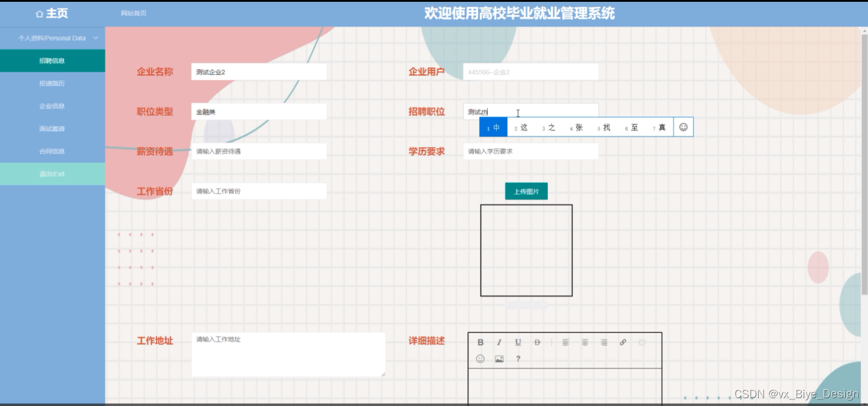Image resolution: width=868 pixels, height=406 pixels.
Task: Focus the 薪资待遇 input field
Action: tap(259, 151)
